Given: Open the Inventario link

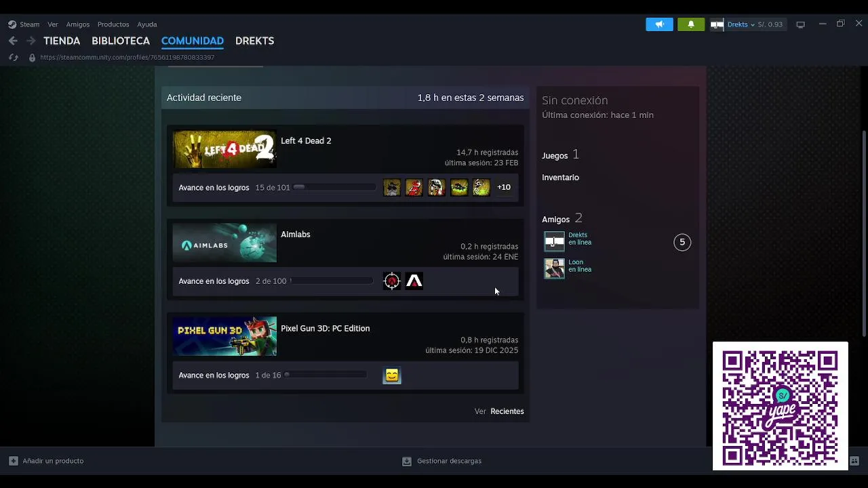Looking at the screenshot, I should (560, 178).
